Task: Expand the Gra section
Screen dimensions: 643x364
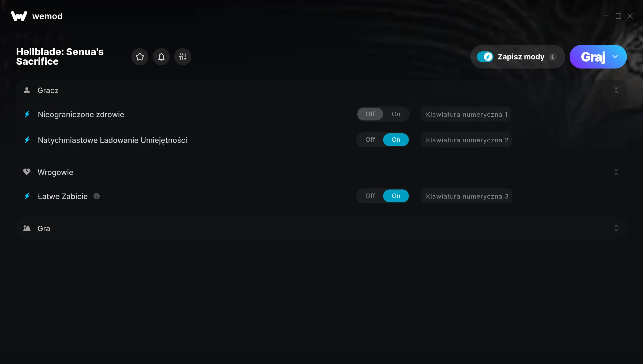Action: pyautogui.click(x=616, y=228)
